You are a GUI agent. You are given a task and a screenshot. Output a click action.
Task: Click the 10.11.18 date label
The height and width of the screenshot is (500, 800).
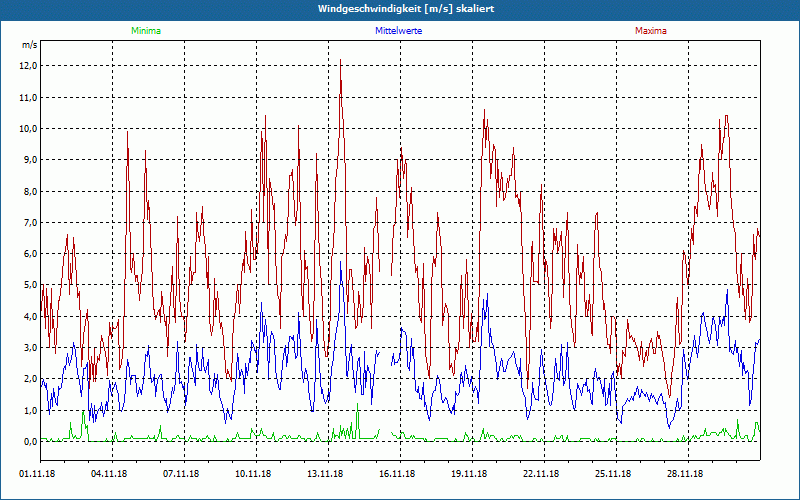253,473
